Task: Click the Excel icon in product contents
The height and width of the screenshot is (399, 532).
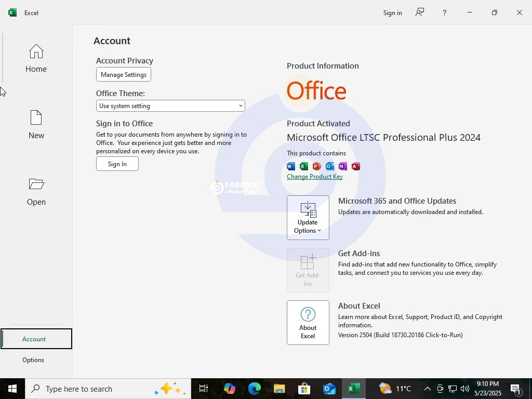Action: pyautogui.click(x=303, y=166)
